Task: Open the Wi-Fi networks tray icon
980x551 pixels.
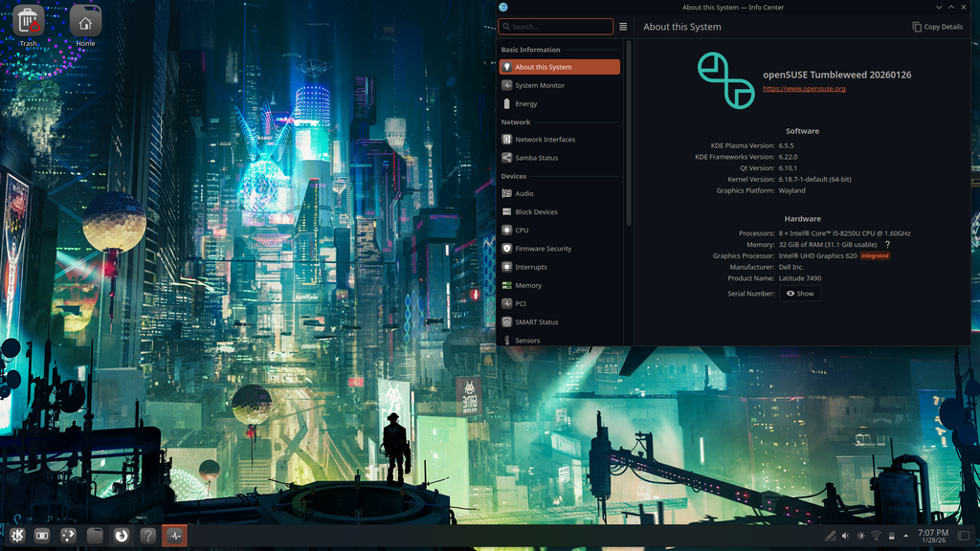Action: [x=877, y=536]
